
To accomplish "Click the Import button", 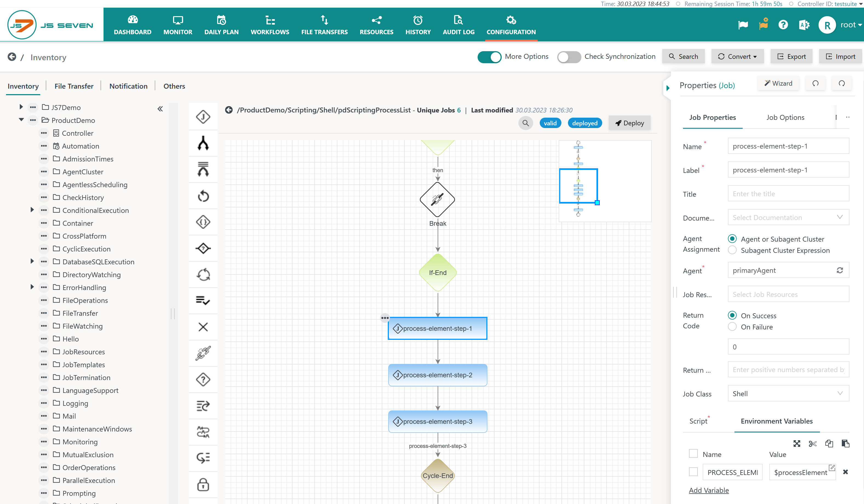I will coord(840,57).
